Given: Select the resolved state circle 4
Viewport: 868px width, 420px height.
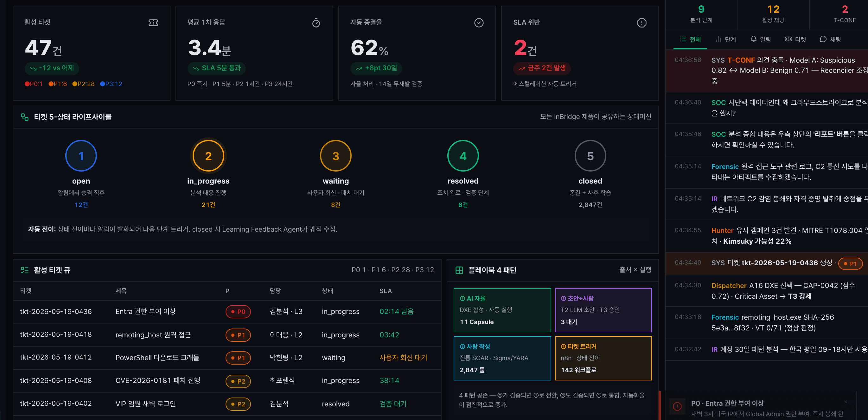Looking at the screenshot, I should 463,156.
